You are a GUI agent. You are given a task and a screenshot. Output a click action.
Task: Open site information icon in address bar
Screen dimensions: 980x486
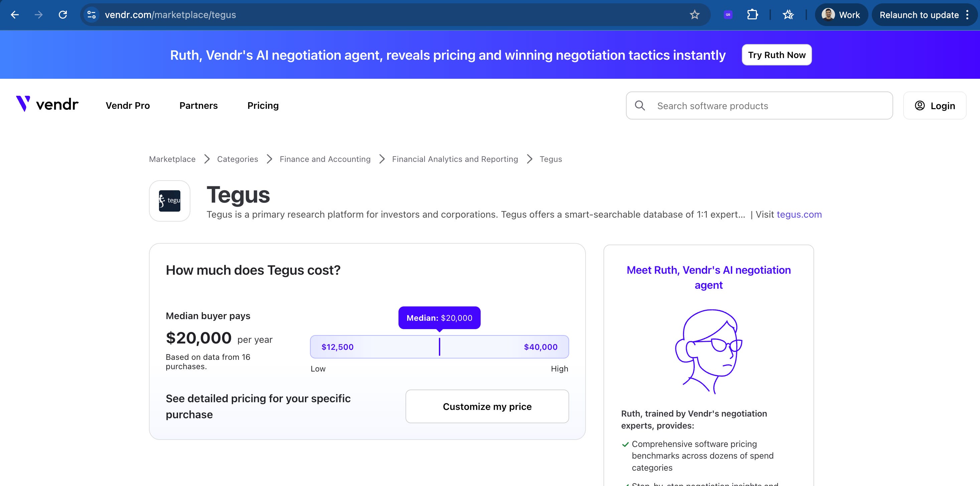(91, 15)
